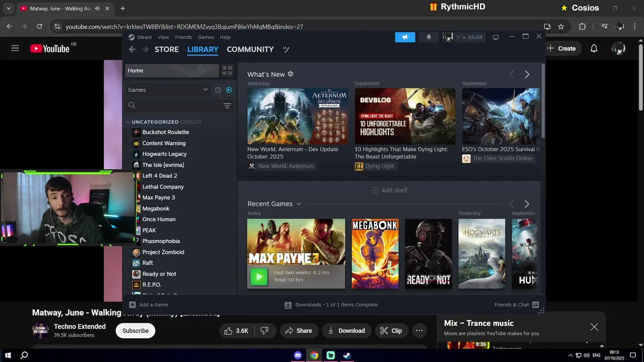Screen dimensions: 644x362
Task: Open Discord from the taskbar
Action: (x=298, y=355)
